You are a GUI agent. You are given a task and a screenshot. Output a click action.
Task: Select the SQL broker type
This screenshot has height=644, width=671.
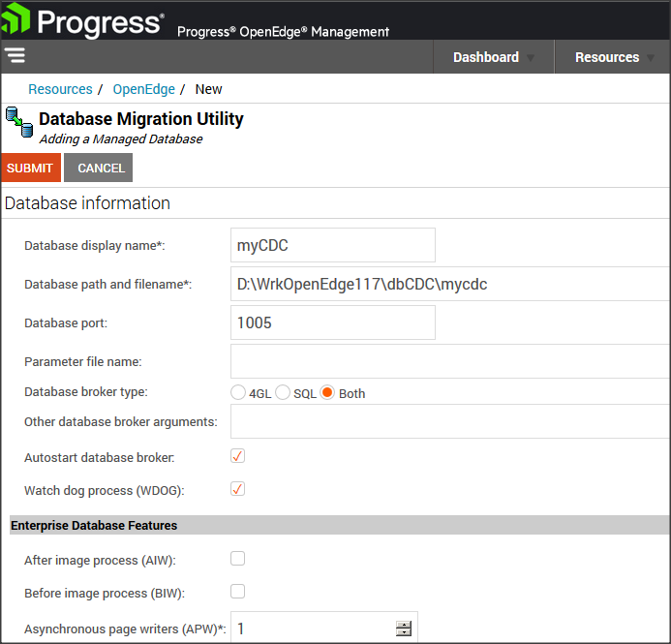click(283, 392)
